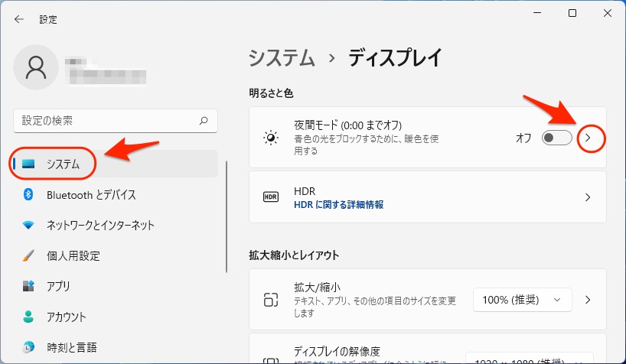Click the 明るさと色 heading

pos(271,93)
